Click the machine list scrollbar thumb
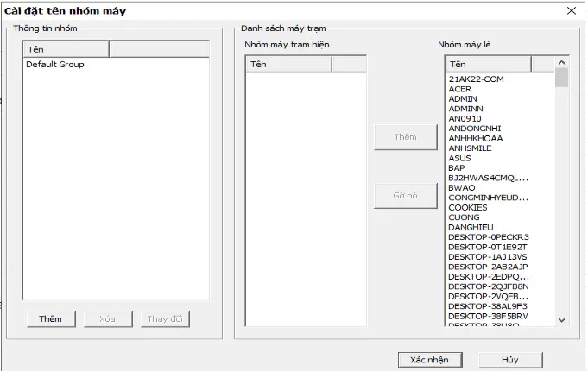 [x=562, y=78]
